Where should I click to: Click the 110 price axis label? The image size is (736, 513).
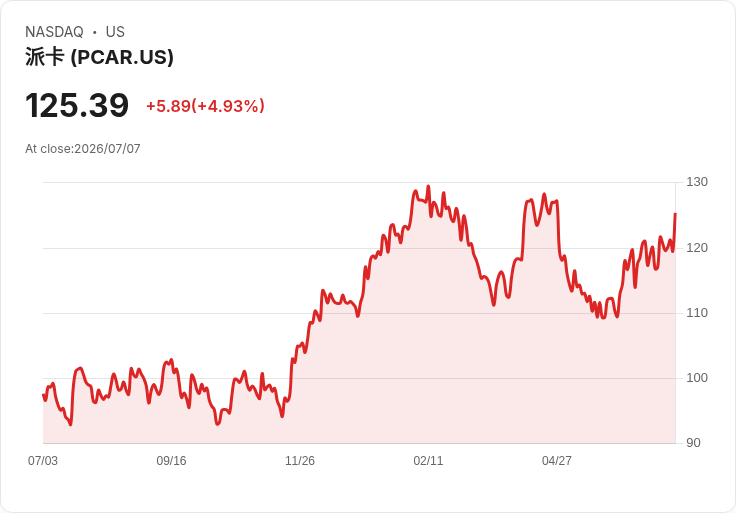click(x=697, y=313)
